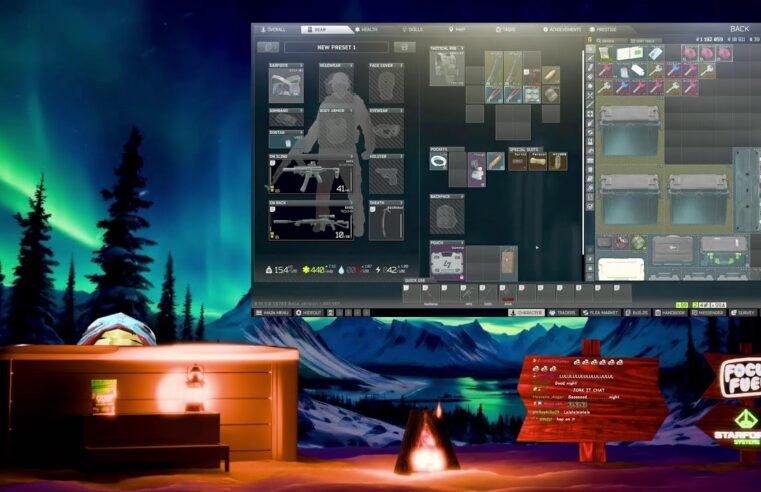This screenshot has height=492, width=761.
Task: Select the secure container in the Pouch slot
Action: 447,263
